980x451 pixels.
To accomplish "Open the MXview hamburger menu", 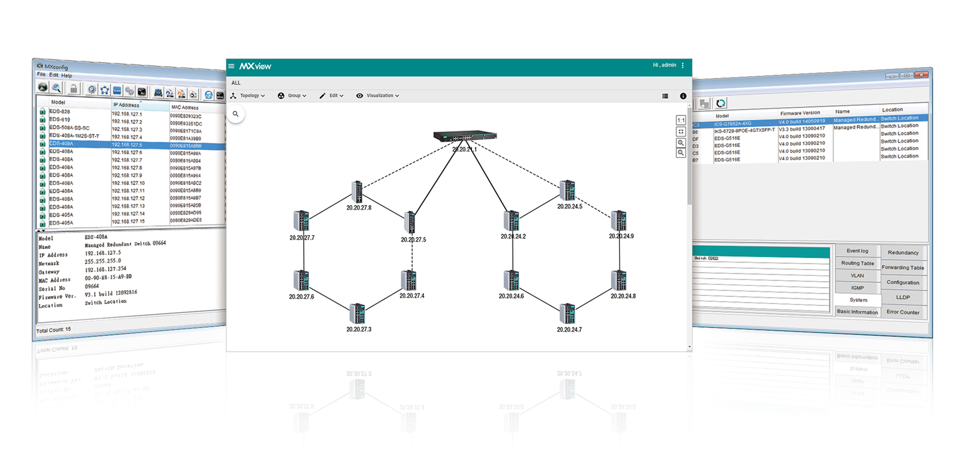I will [231, 66].
